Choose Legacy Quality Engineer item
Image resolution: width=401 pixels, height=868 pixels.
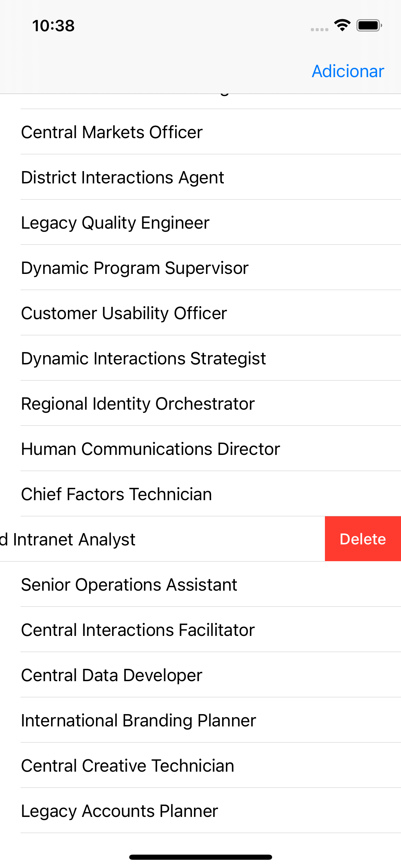point(200,222)
